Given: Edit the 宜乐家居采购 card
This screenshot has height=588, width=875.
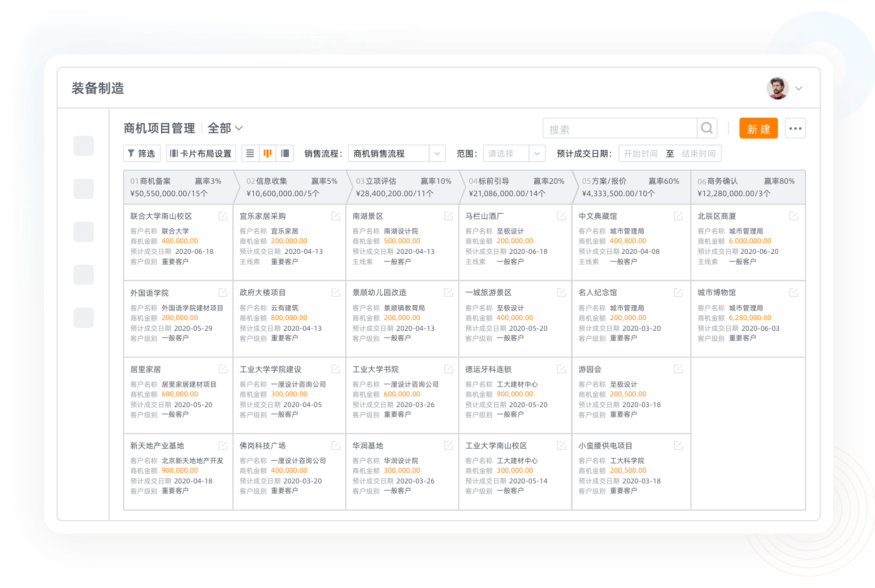Looking at the screenshot, I should (336, 216).
